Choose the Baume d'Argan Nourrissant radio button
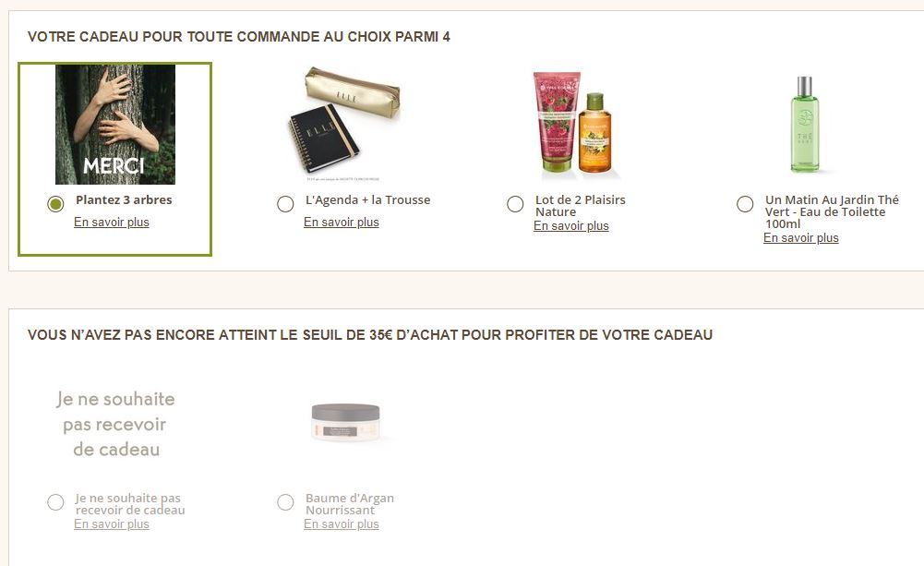 [285, 502]
